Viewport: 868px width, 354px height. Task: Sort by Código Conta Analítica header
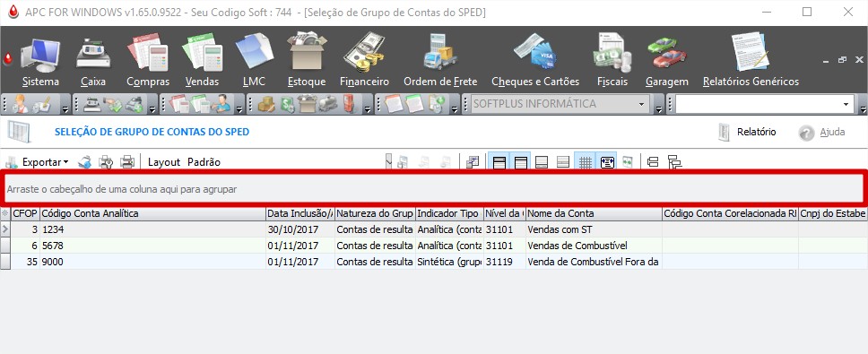[x=152, y=213]
